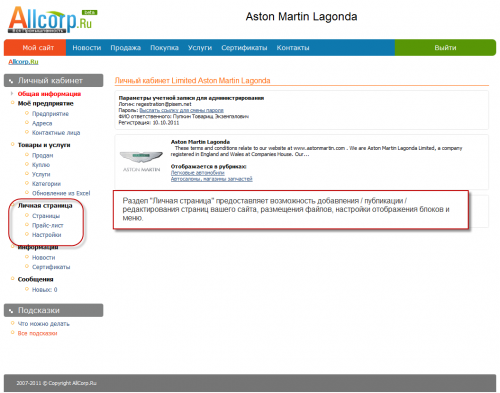Image resolution: width=500 pixels, height=393 pixels.
Task: Open Новости link under Информация
Action: coord(44,258)
